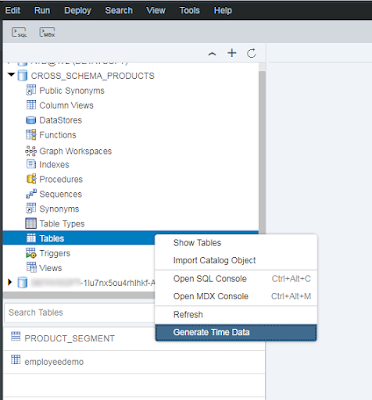Screen dimensions: 372x400
Task: Click the Graph Workspaces icon
Action: [x=31, y=151]
